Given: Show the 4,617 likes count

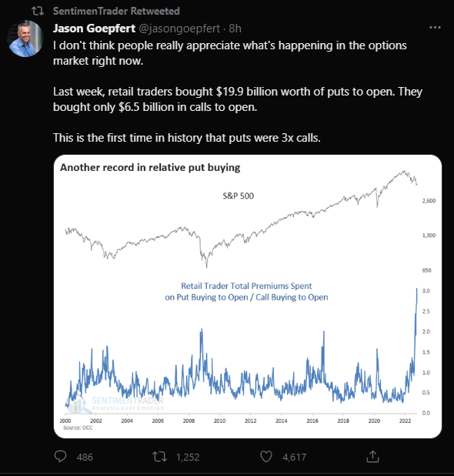Looking at the screenshot, I should (294, 458).
